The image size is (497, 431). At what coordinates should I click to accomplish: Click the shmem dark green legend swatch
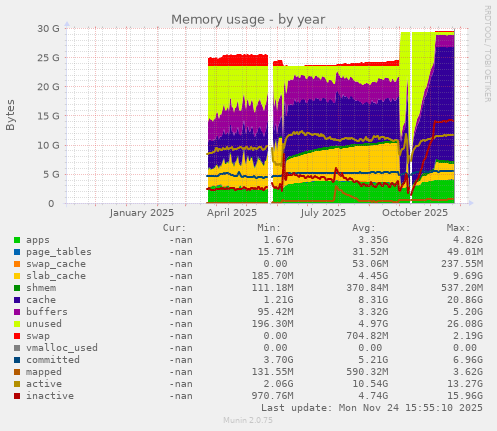pyautogui.click(x=17, y=288)
